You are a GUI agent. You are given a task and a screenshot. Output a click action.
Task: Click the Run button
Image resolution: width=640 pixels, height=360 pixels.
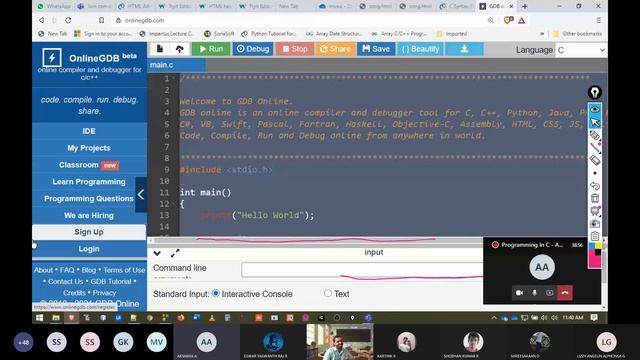pyautogui.click(x=211, y=49)
